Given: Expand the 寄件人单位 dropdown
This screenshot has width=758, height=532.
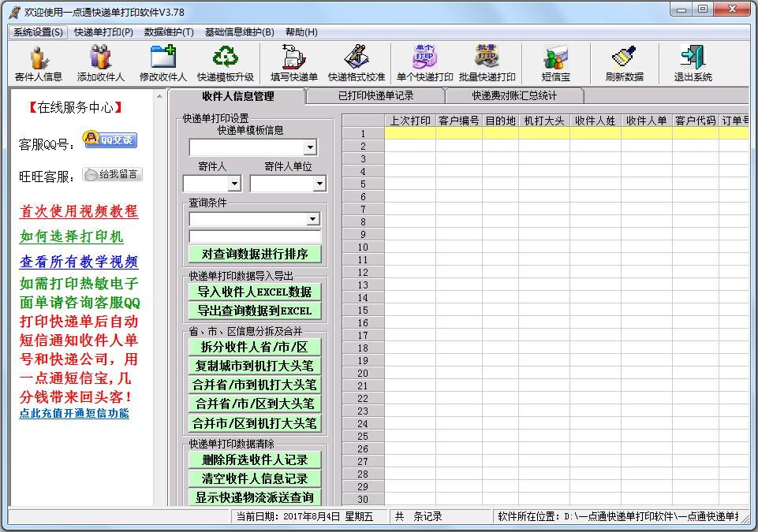Looking at the screenshot, I should tap(319, 184).
